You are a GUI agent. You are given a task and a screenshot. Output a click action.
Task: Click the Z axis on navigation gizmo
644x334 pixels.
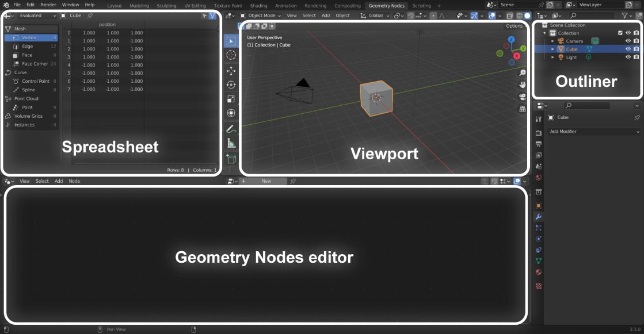pos(511,40)
